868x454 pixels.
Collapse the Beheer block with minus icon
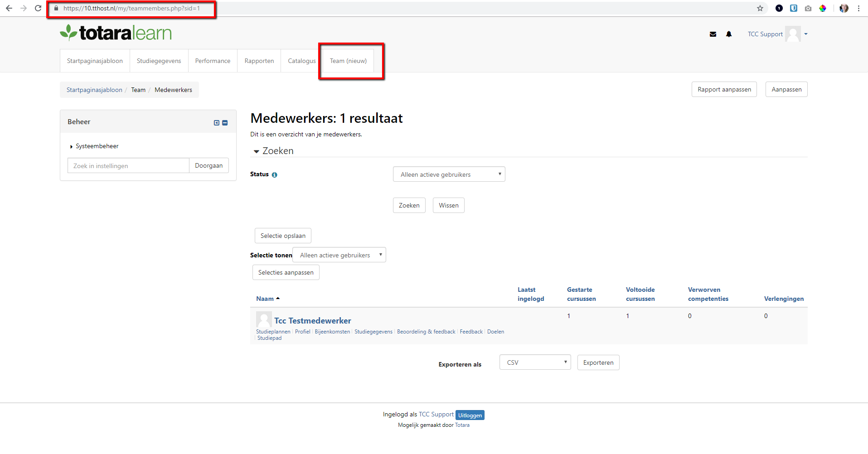coord(225,123)
